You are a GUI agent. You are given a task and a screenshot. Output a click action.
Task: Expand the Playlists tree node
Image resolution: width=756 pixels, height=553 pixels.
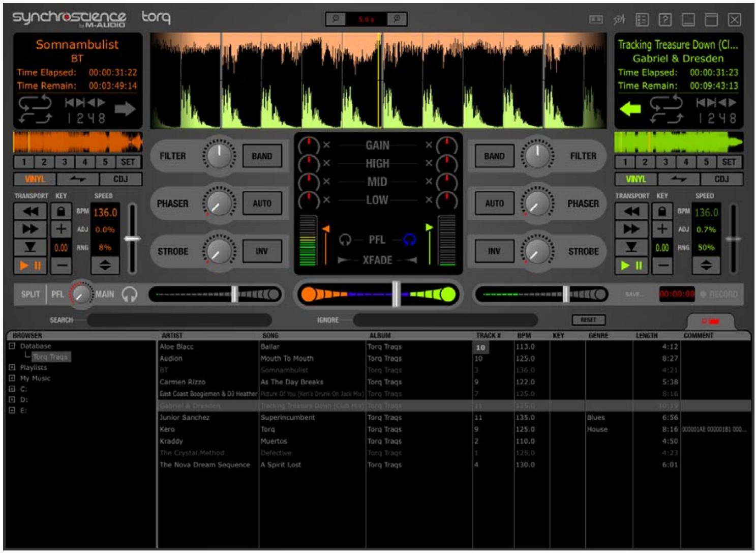[x=12, y=367]
